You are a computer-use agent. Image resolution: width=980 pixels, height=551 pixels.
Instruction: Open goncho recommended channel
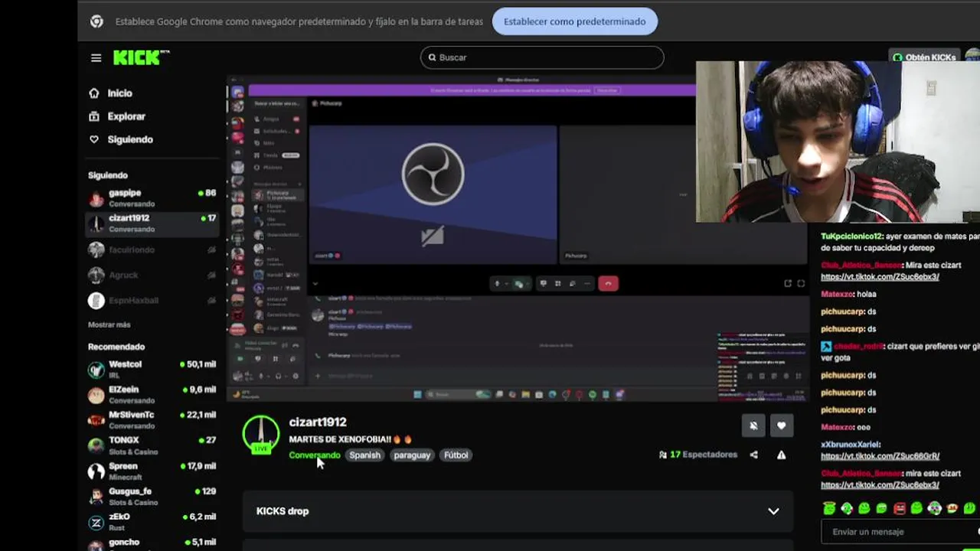click(152, 543)
